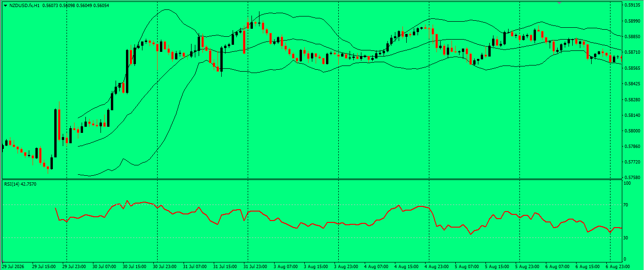The height and width of the screenshot is (270, 644).
Task: Click the 5 Aug 23:00 time label
Action: point(527,266)
